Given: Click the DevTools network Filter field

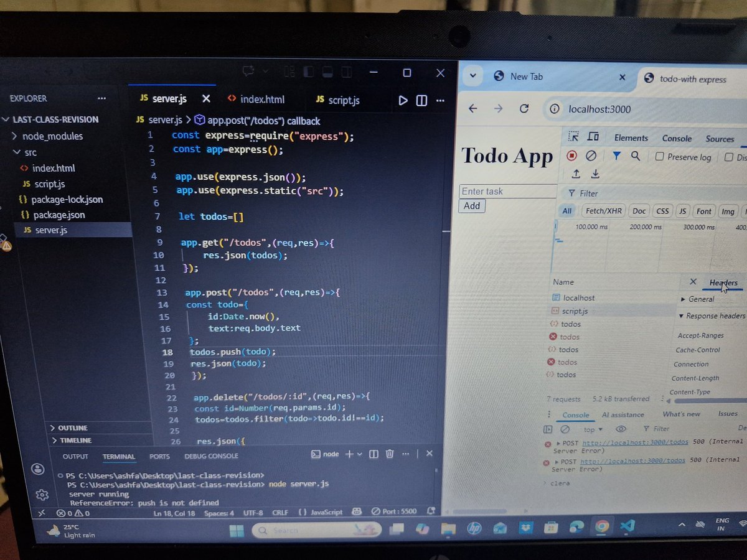Looking at the screenshot, I should tap(588, 194).
